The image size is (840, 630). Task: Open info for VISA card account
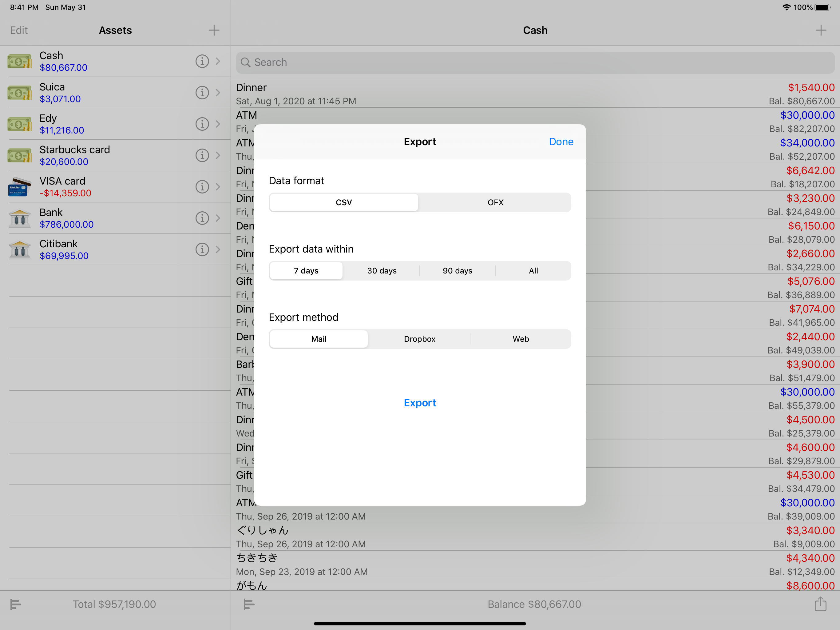(x=202, y=186)
